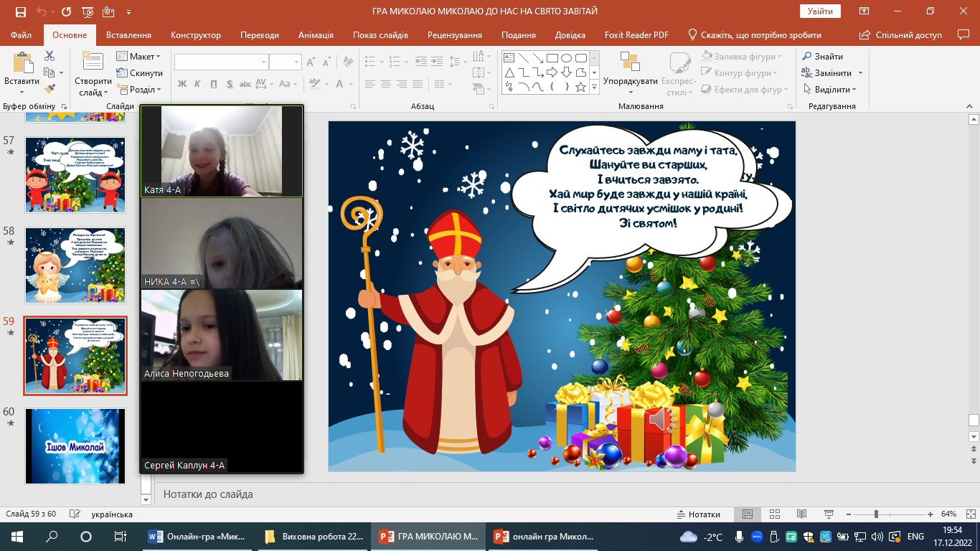Select the right arrow shape in gallery
The width and height of the screenshot is (980, 551).
tap(552, 72)
